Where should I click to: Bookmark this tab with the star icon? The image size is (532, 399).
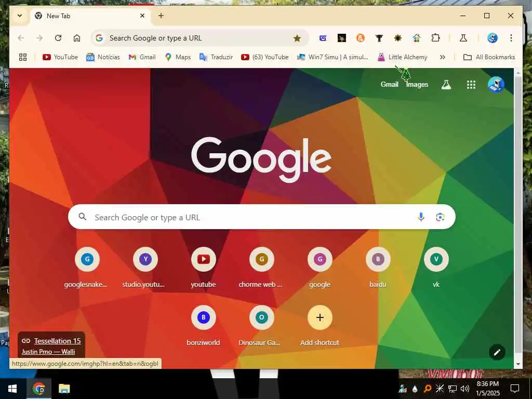coord(297,38)
